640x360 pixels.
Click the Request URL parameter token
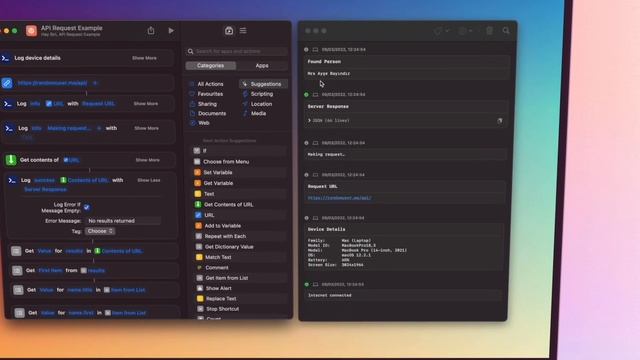click(98, 104)
